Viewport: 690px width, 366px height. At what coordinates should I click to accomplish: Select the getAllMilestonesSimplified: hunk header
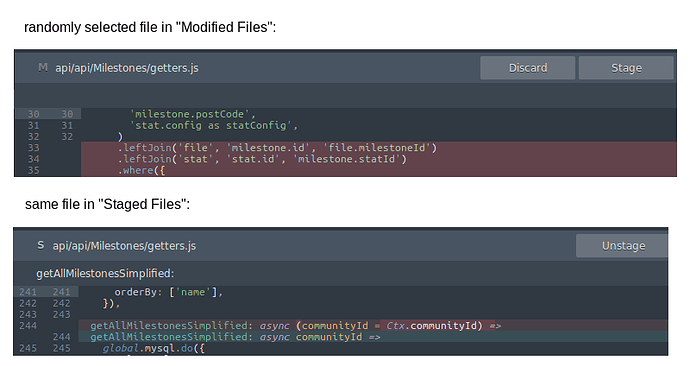tap(105, 273)
